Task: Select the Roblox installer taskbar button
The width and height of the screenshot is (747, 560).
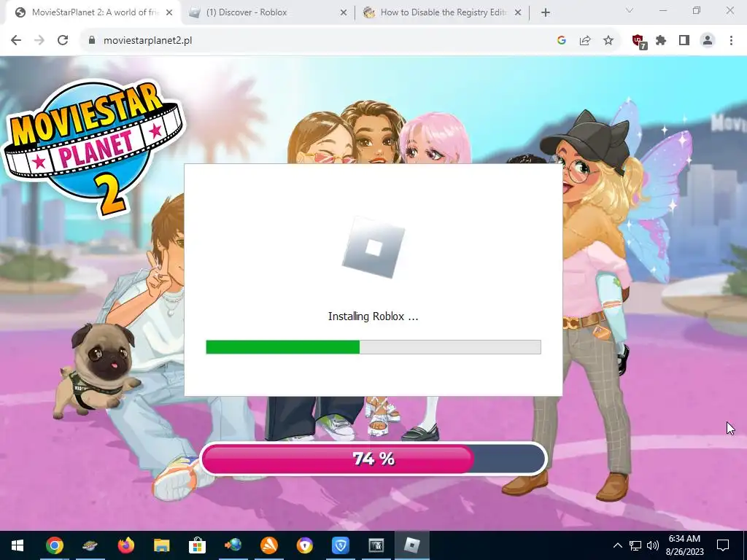Action: tap(412, 545)
